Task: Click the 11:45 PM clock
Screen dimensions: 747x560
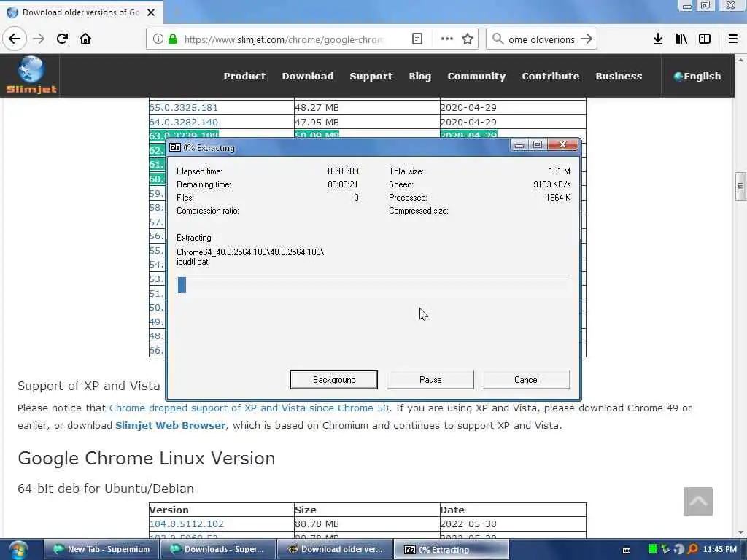Action: (x=720, y=549)
